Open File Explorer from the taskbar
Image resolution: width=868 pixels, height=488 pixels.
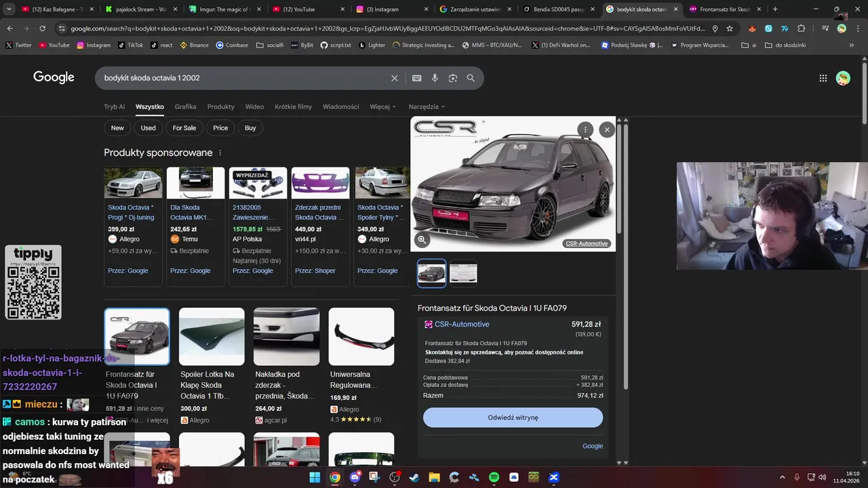click(434, 477)
